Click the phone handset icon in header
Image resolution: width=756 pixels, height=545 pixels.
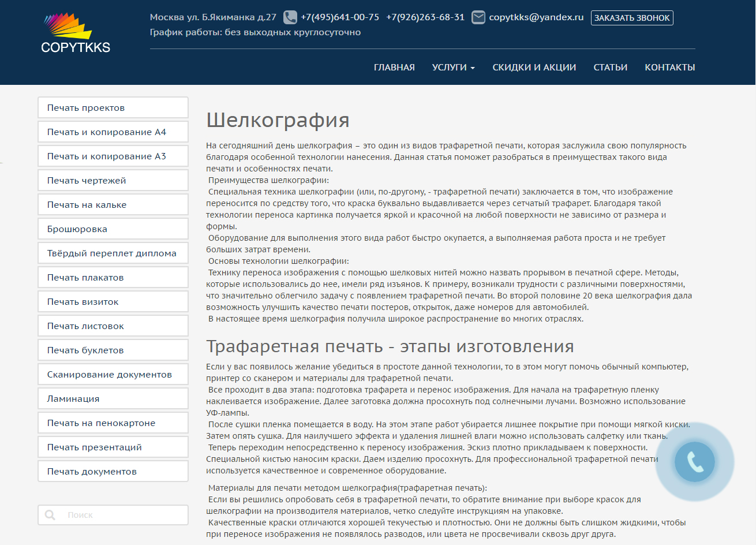tap(290, 17)
